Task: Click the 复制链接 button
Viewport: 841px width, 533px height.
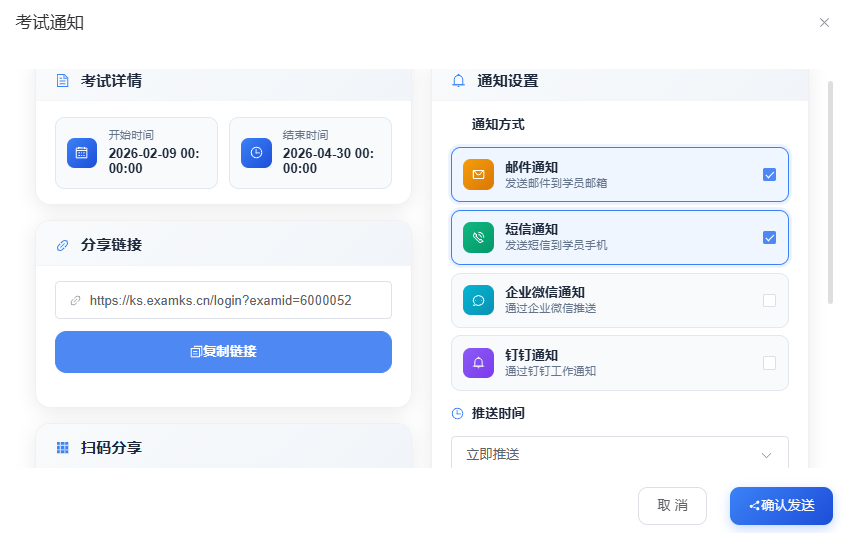Action: click(223, 352)
